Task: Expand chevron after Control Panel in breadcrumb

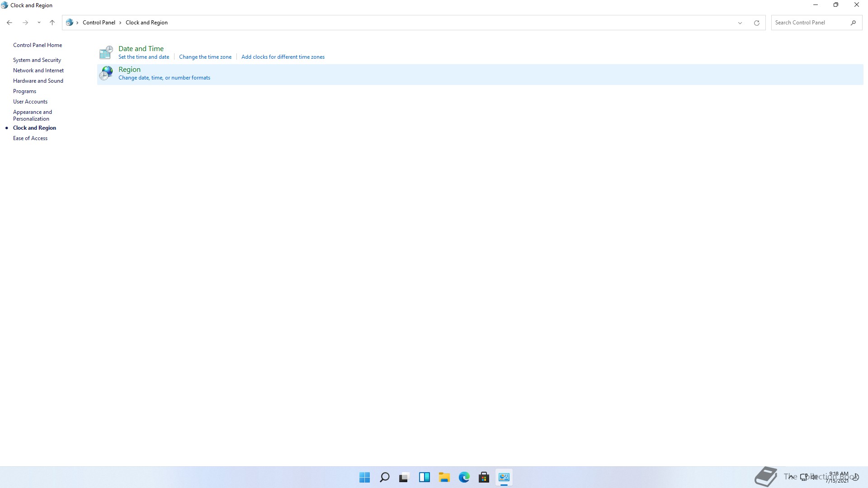Action: [120, 23]
